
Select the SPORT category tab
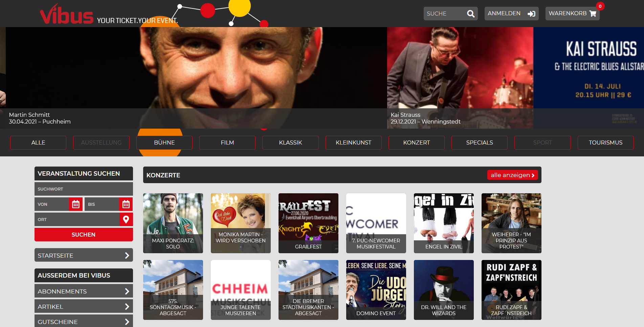tap(542, 143)
